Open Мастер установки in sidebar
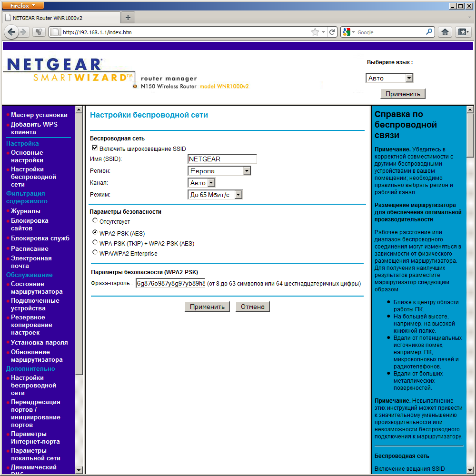The width and height of the screenshot is (476, 476). tap(39, 115)
